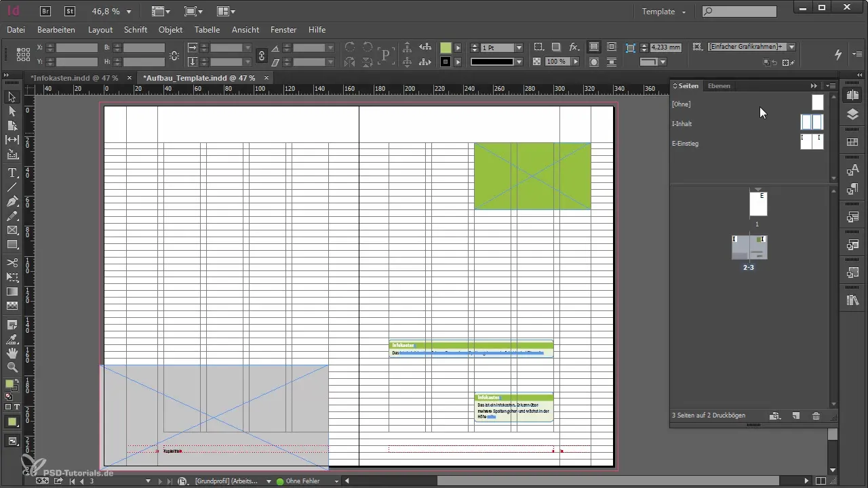Select the Line tool

coord(12,187)
